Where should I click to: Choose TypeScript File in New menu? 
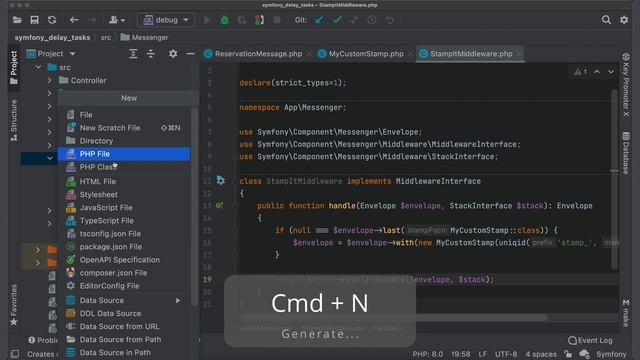point(124,220)
